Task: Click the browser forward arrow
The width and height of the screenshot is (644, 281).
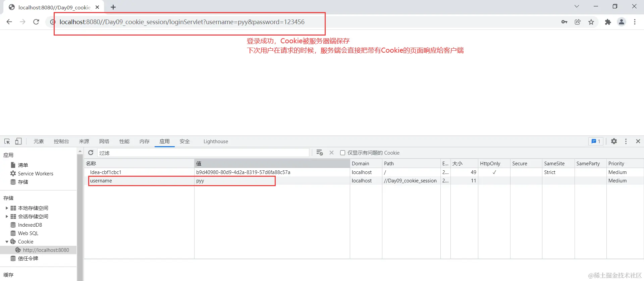Action: pos(22,22)
